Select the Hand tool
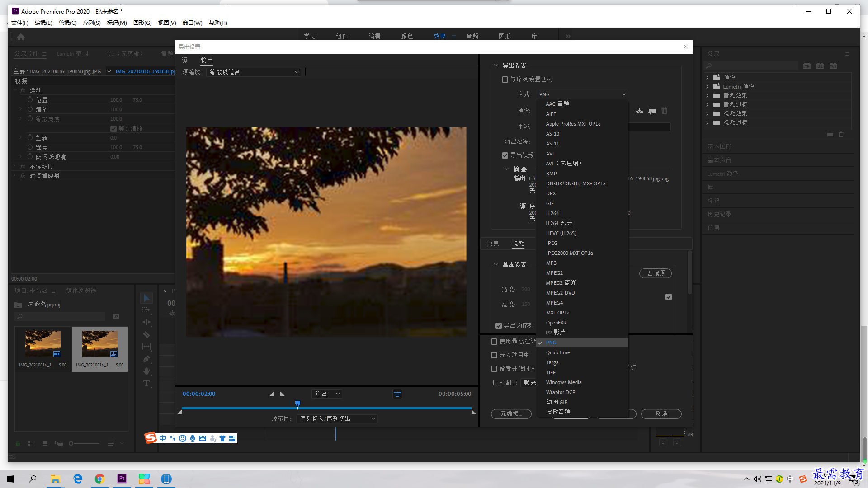The image size is (868, 488). (146, 371)
